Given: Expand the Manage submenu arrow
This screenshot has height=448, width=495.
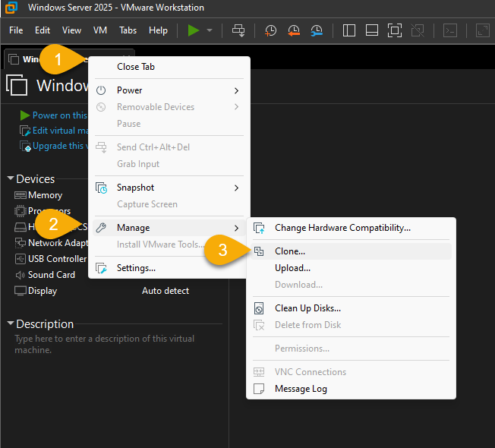Looking at the screenshot, I should tap(236, 228).
